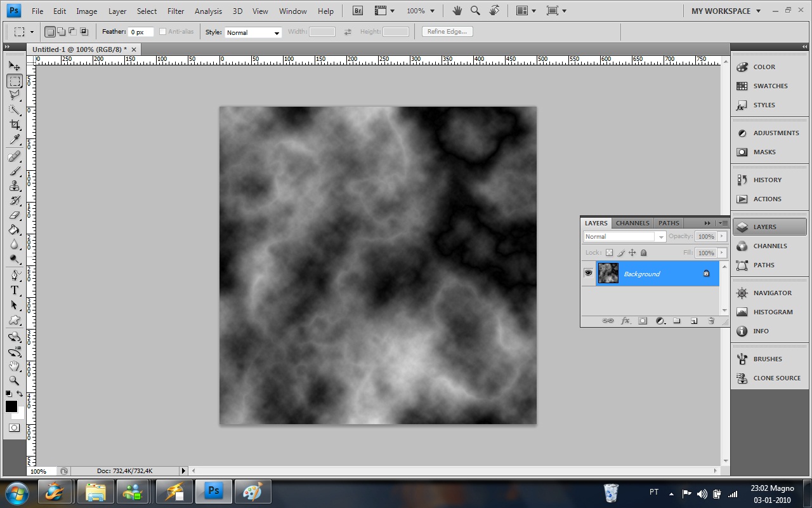
Task: Delete layer with trash icon
Action: pos(711,321)
